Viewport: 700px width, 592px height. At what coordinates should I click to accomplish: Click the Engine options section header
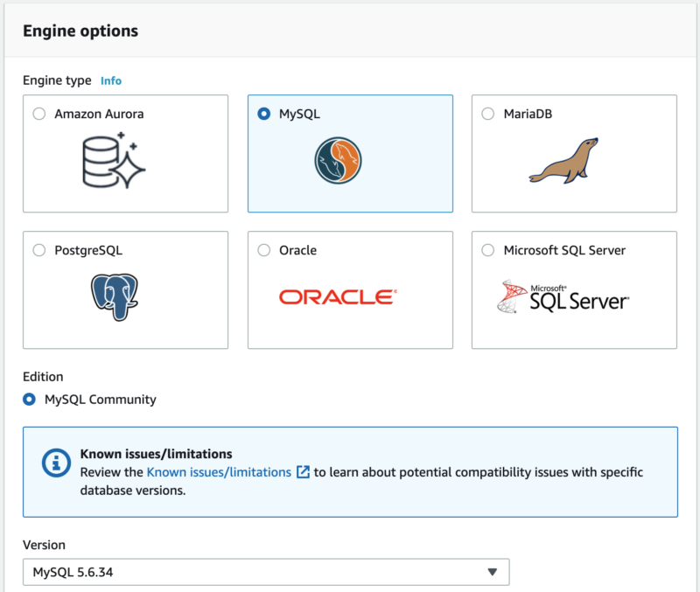pyautogui.click(x=80, y=31)
